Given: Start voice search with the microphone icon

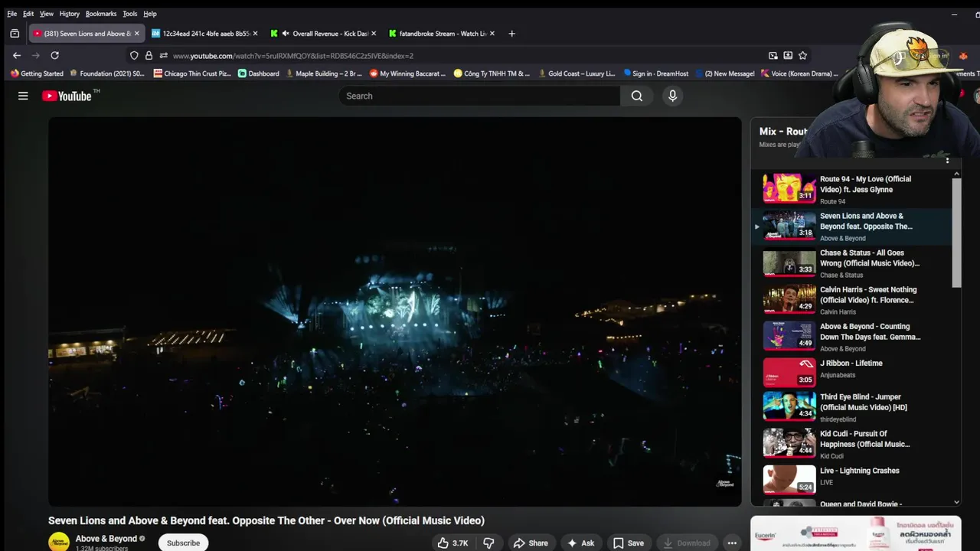Looking at the screenshot, I should [x=672, y=96].
